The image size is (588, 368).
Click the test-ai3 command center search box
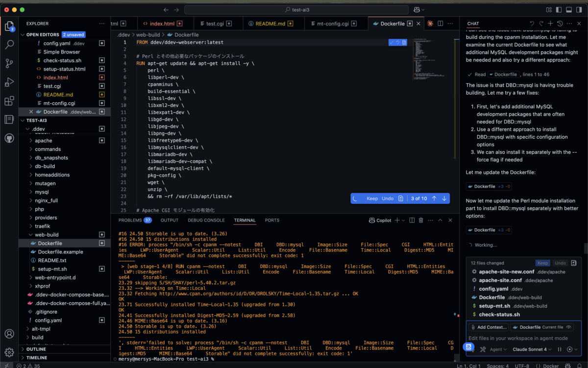[297, 10]
